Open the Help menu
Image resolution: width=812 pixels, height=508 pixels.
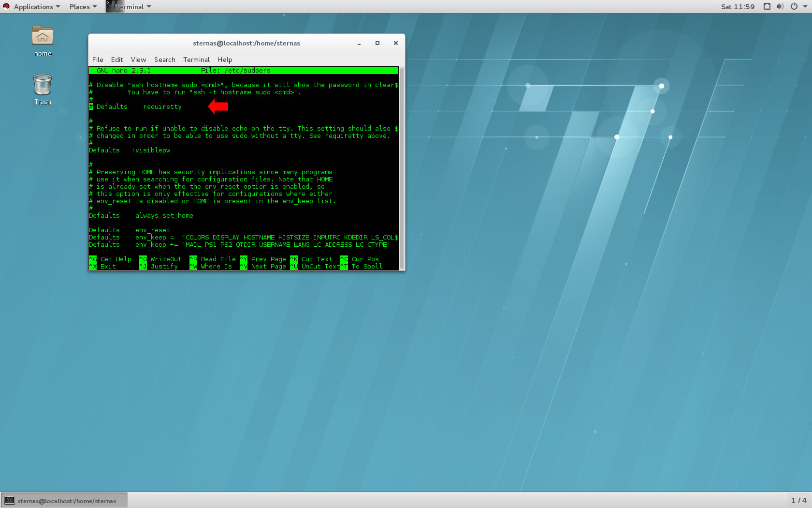point(225,60)
